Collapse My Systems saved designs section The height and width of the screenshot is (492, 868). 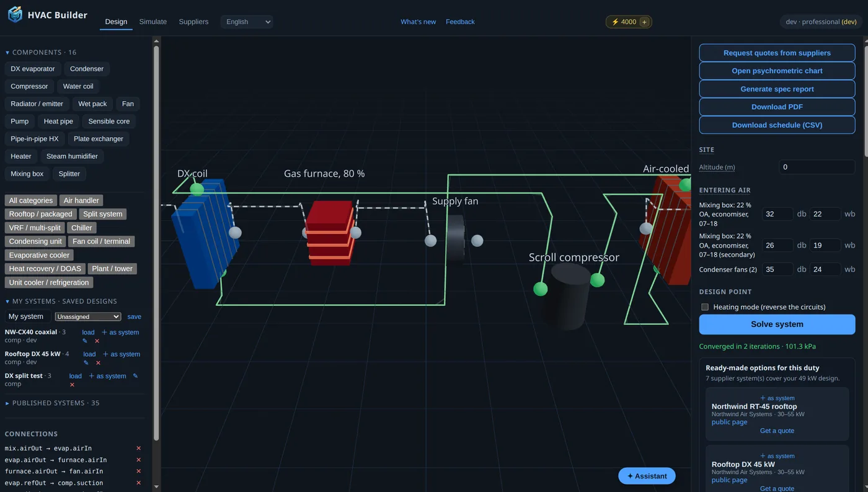pos(61,301)
